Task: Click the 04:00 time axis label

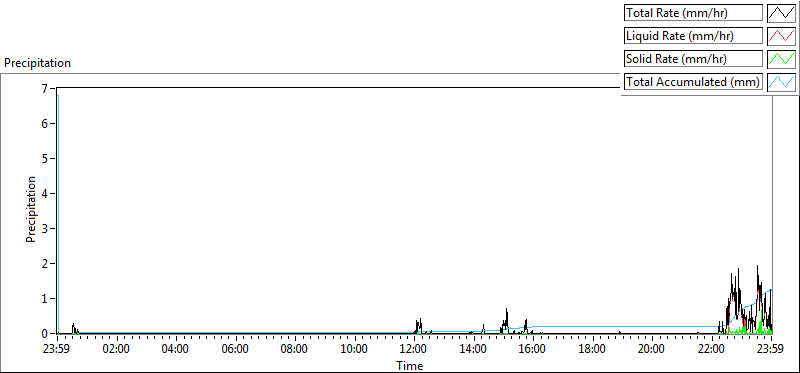Action: (x=177, y=350)
